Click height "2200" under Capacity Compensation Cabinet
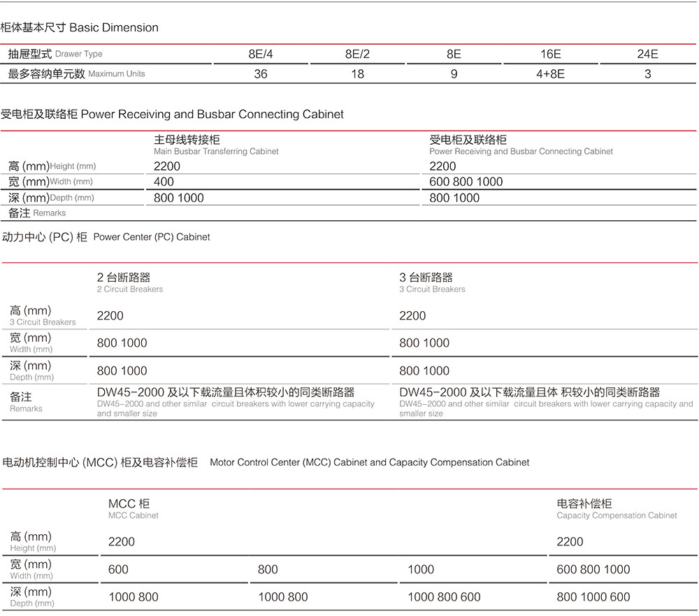 pyautogui.click(x=570, y=542)
